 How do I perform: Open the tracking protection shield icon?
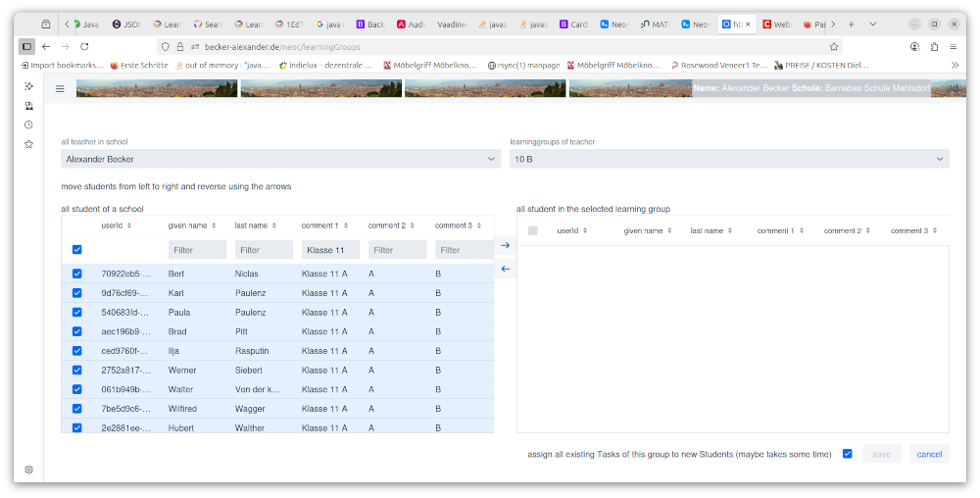pyautogui.click(x=165, y=46)
